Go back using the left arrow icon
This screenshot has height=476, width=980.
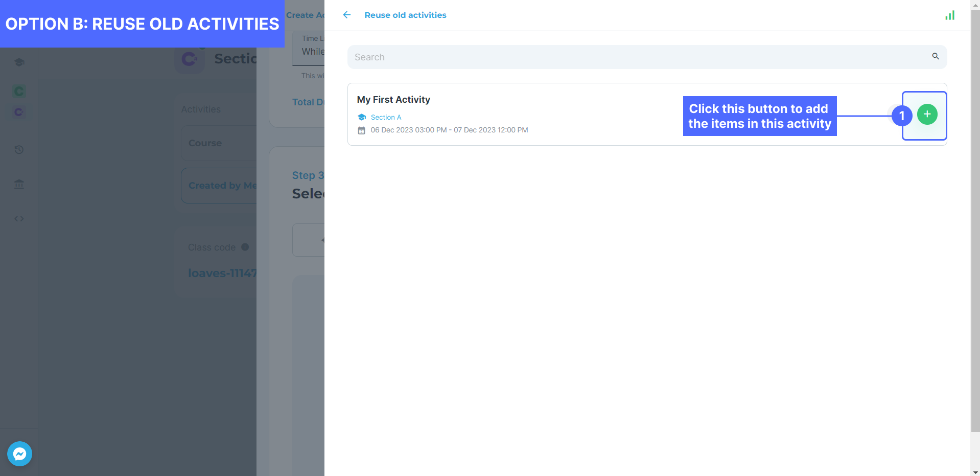pyautogui.click(x=347, y=15)
